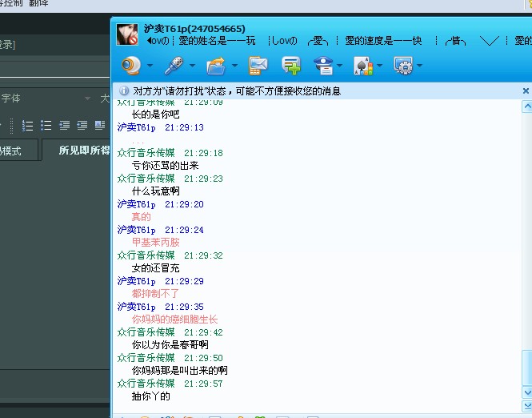
Task: Click the send email envelope icon
Action: click(x=258, y=65)
